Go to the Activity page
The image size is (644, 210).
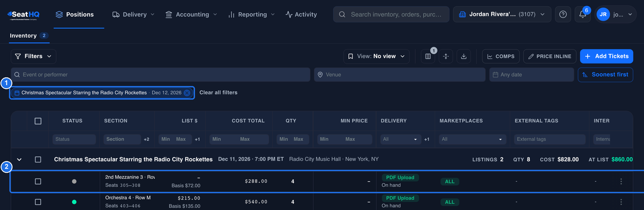pos(301,14)
